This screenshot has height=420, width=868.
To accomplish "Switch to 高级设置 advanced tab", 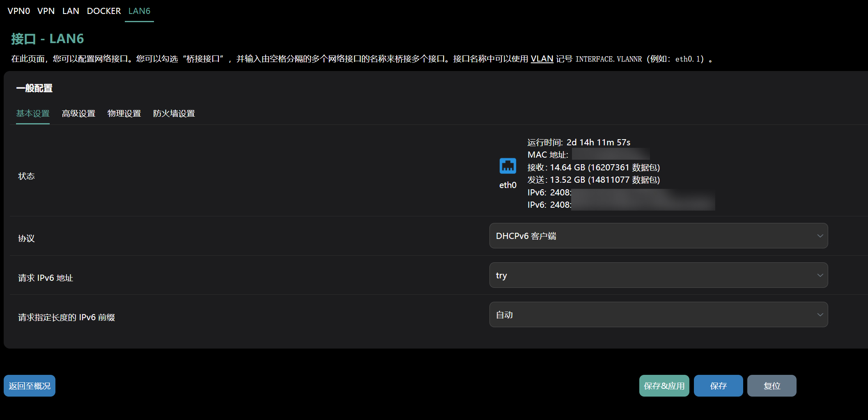I will (78, 113).
